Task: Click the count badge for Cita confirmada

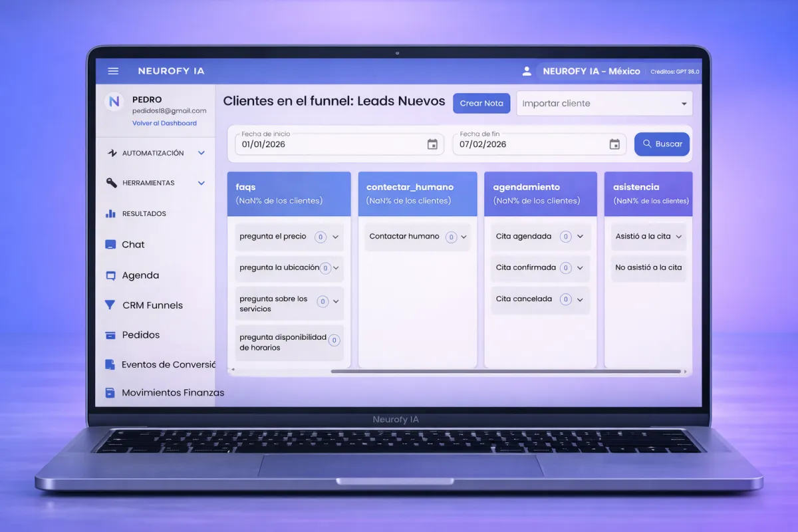Action: pos(566,268)
